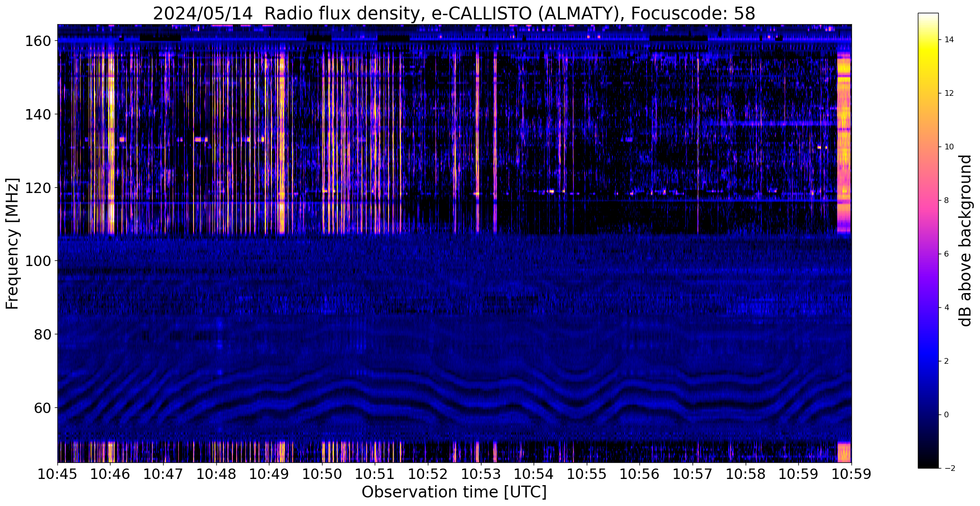Click the 'Observation time [UTC]' axis label

point(454,492)
